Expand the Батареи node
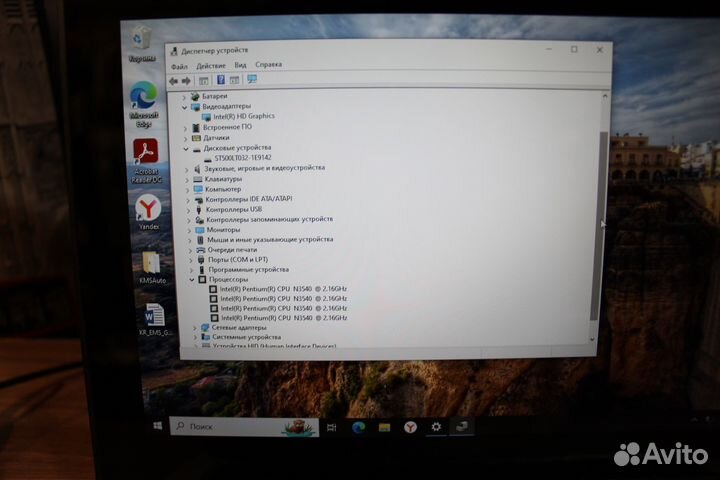The width and height of the screenshot is (720, 480). pyautogui.click(x=184, y=97)
